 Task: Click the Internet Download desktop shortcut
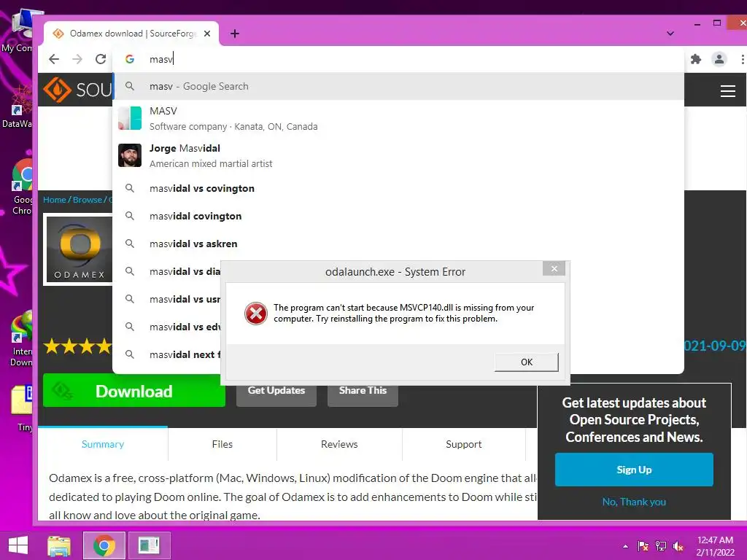(x=21, y=339)
